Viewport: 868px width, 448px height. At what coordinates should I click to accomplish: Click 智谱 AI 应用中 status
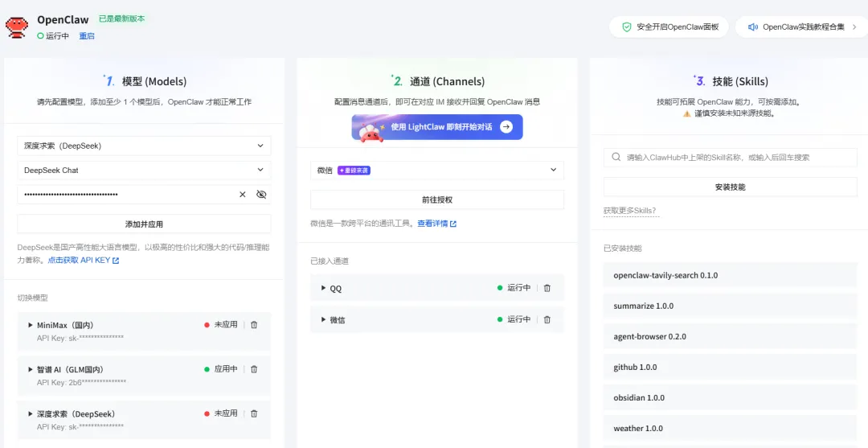coord(221,369)
